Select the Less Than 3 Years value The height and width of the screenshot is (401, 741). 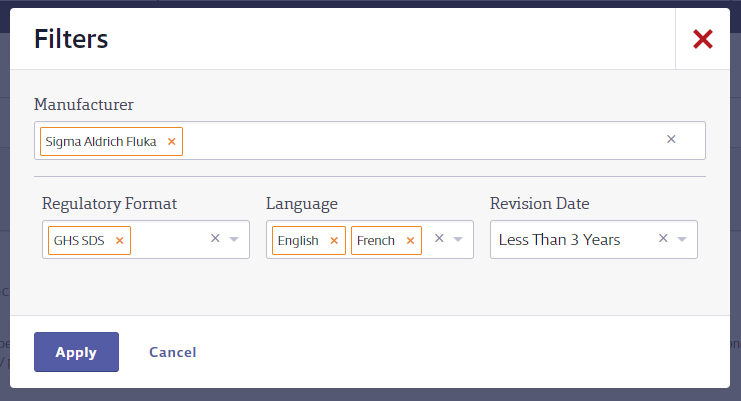coord(559,239)
